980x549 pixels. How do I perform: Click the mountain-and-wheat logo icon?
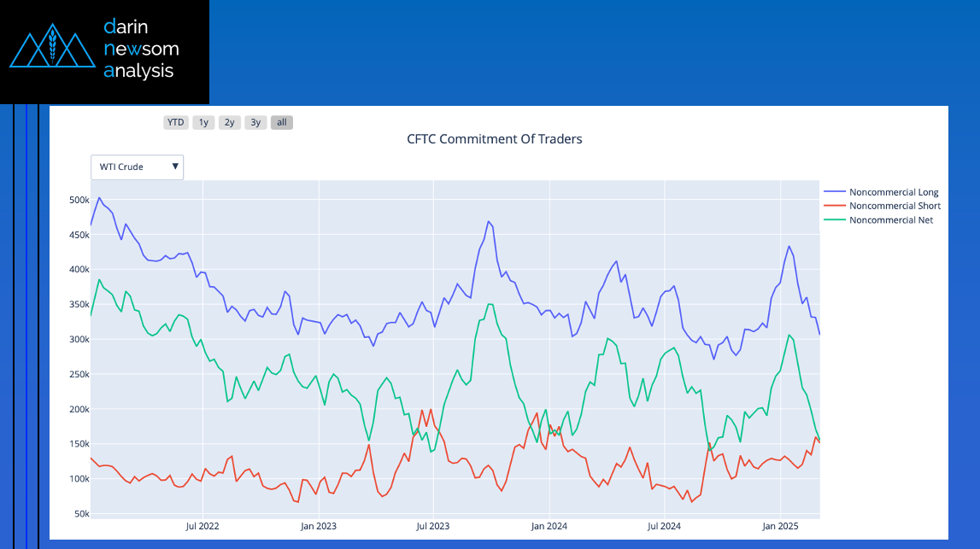click(x=53, y=50)
